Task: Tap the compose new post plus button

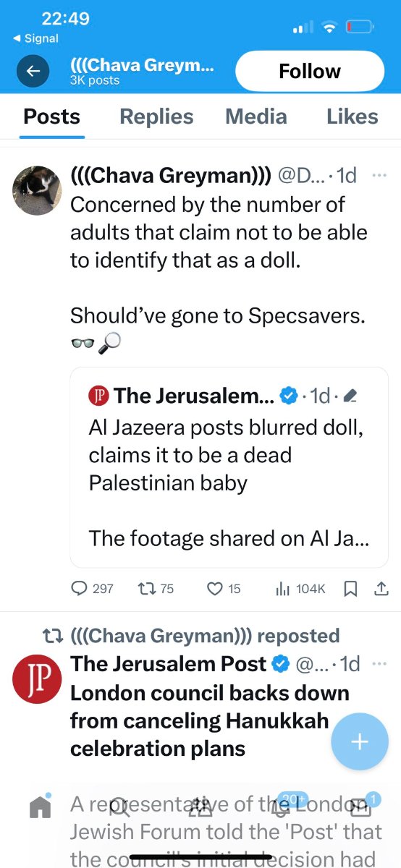Action: point(360,741)
